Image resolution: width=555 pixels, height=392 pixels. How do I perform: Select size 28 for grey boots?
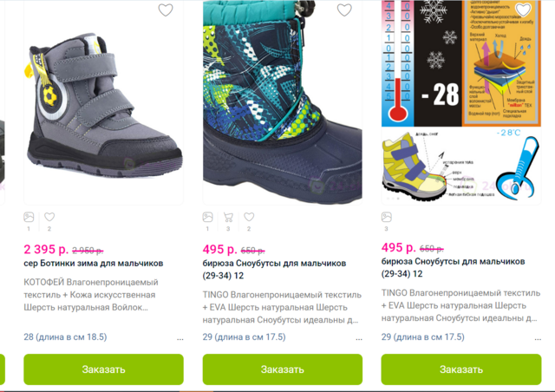point(65,336)
